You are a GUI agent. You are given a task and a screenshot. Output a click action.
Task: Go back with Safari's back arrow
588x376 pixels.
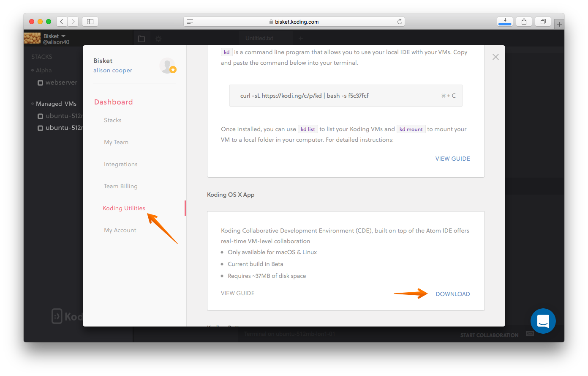[x=62, y=22]
